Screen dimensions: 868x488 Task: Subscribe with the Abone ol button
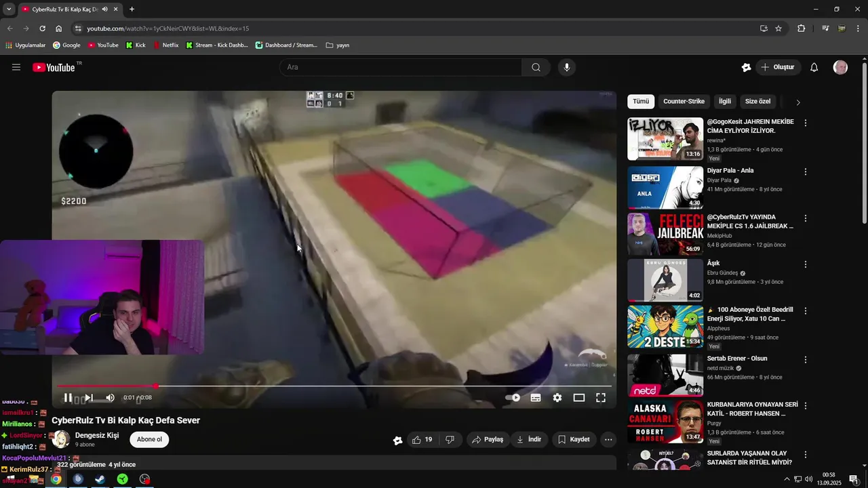[149, 439]
